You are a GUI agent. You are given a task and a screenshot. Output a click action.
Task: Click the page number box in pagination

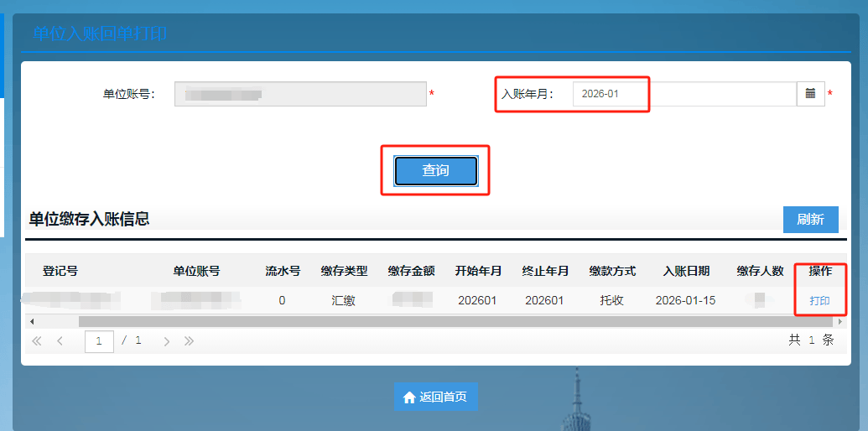pos(99,341)
